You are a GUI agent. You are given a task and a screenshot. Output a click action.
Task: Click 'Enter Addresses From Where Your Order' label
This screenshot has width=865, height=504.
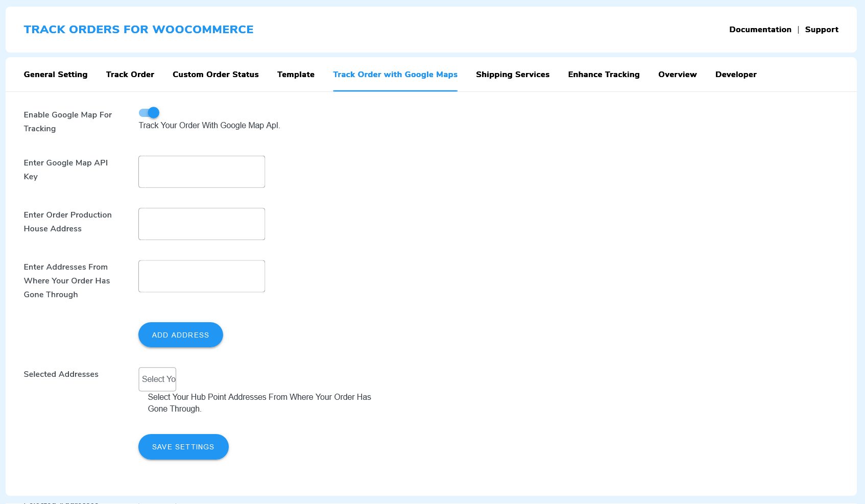[x=67, y=281]
